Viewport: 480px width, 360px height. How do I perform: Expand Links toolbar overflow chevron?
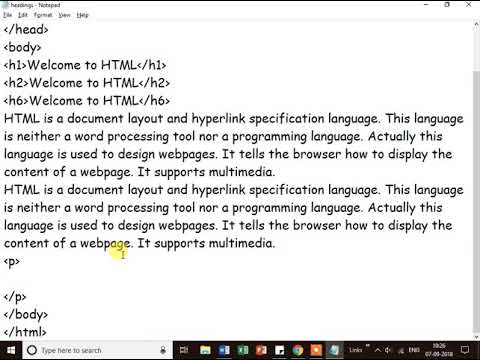368,346
